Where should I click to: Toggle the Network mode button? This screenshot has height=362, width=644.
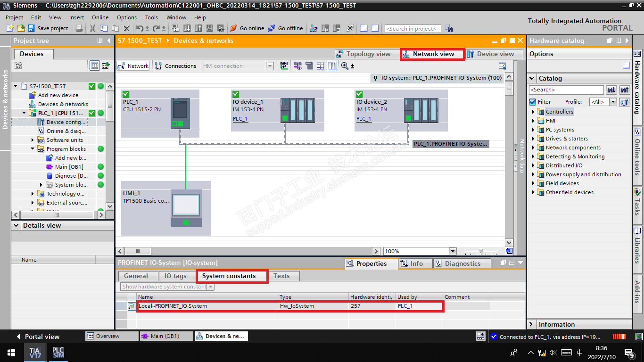133,66
